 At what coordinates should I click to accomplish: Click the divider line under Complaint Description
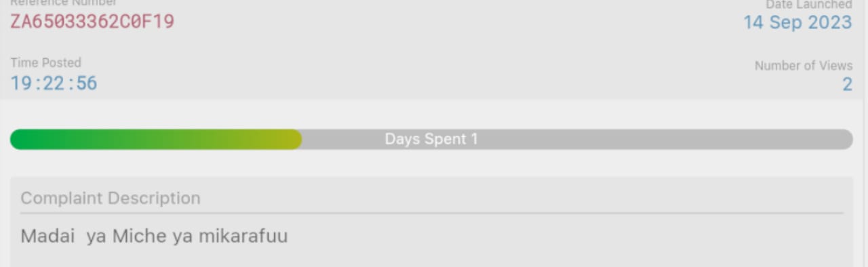(431, 213)
